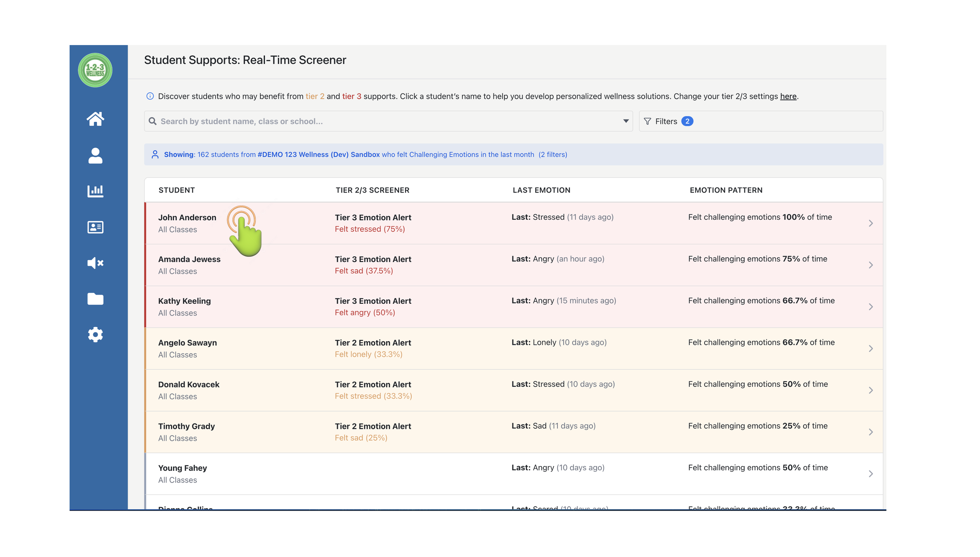Open Angelo Sawayn student name
980x557 pixels.
187,343
